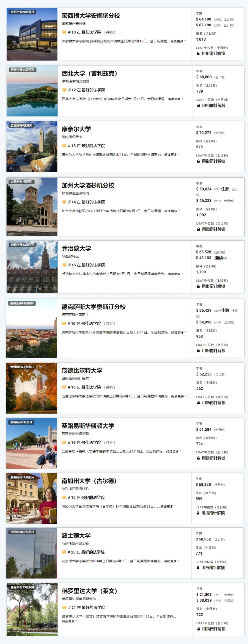Open 德克萨斯大学奥斯汀分校 campus photo
The height and width of the screenshot is (644, 248).
click(x=31, y=328)
